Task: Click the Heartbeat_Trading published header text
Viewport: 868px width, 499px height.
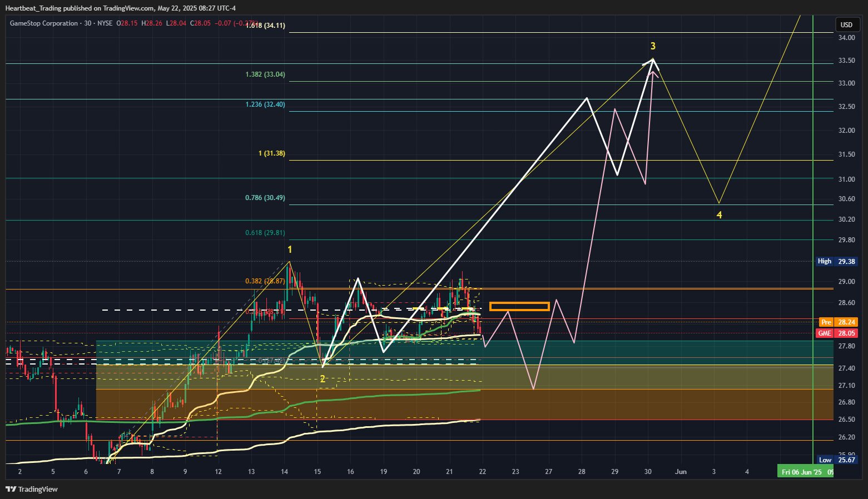Action: (x=120, y=8)
